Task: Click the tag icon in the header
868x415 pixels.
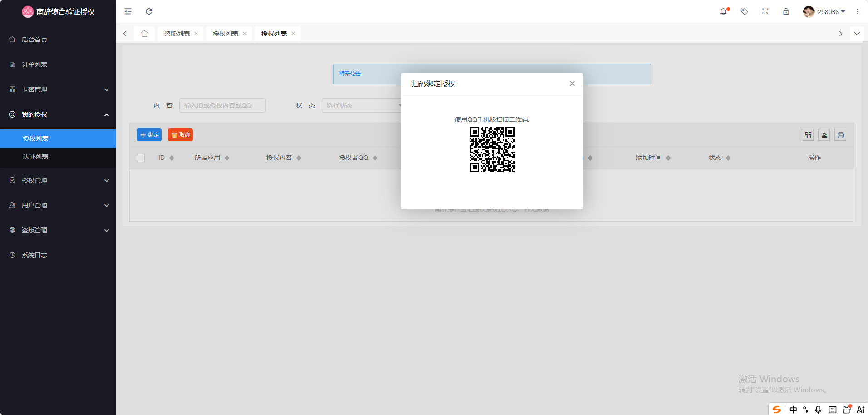Action: (x=744, y=11)
